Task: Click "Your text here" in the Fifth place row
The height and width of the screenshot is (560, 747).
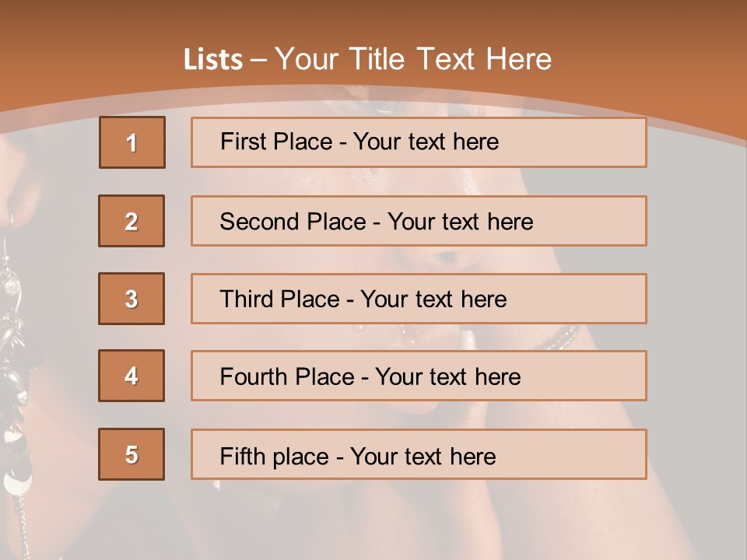Action: point(423,456)
